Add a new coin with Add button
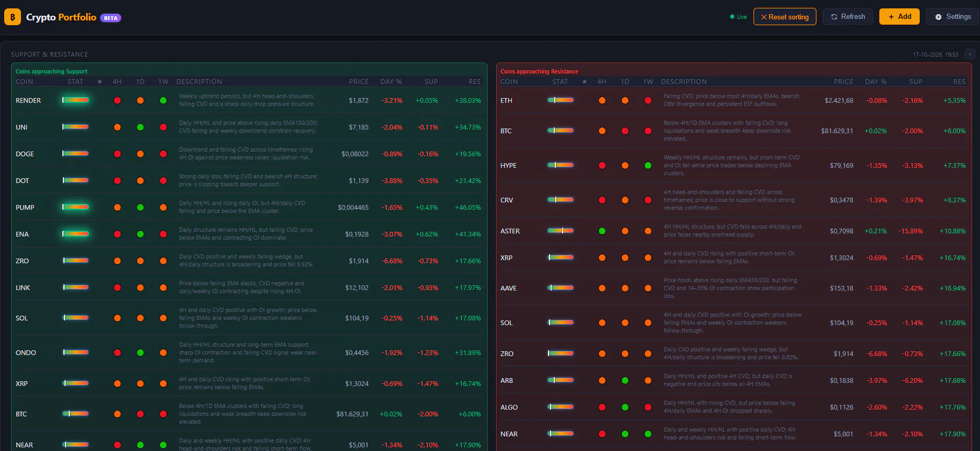The image size is (980, 451). pyautogui.click(x=899, y=17)
